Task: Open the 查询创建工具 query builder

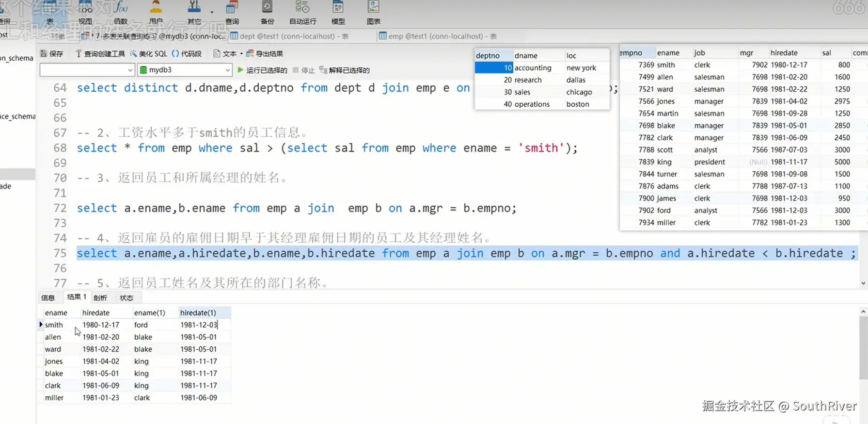Action: click(x=100, y=53)
